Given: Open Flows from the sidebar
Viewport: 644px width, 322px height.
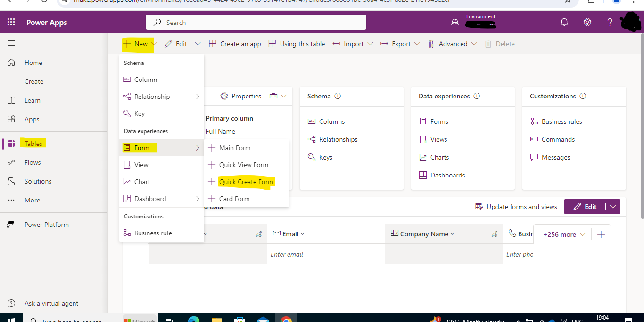Looking at the screenshot, I should tap(32, 162).
